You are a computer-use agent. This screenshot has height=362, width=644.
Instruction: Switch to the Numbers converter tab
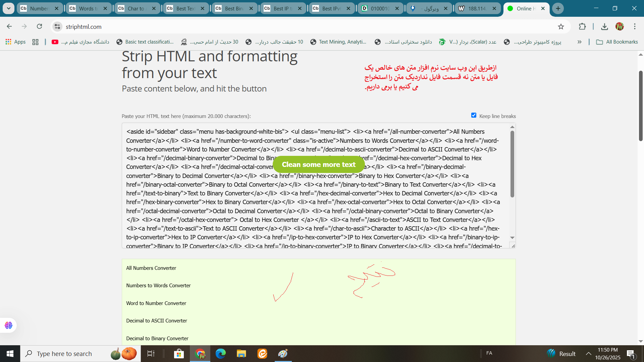click(37, 8)
